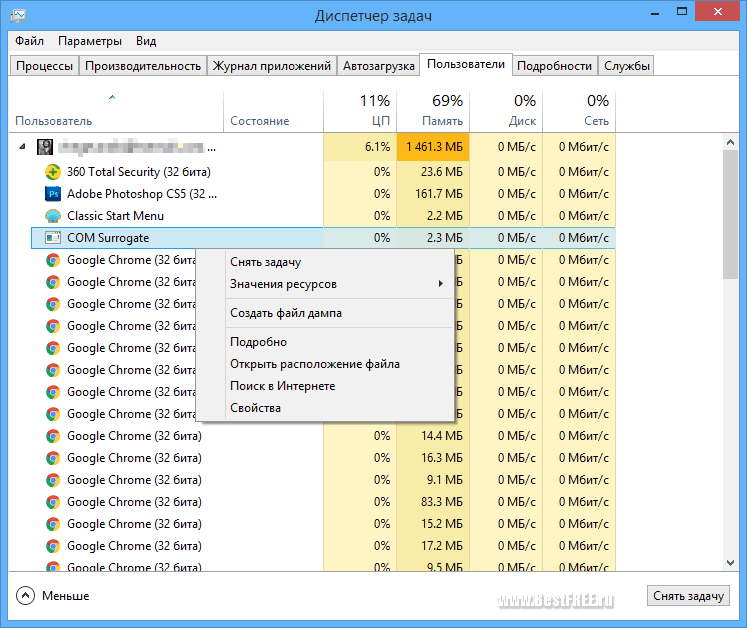Viewport: 747px width, 628px height.
Task: Select the 360 Total Security (32 бита) row
Action: [x=323, y=172]
